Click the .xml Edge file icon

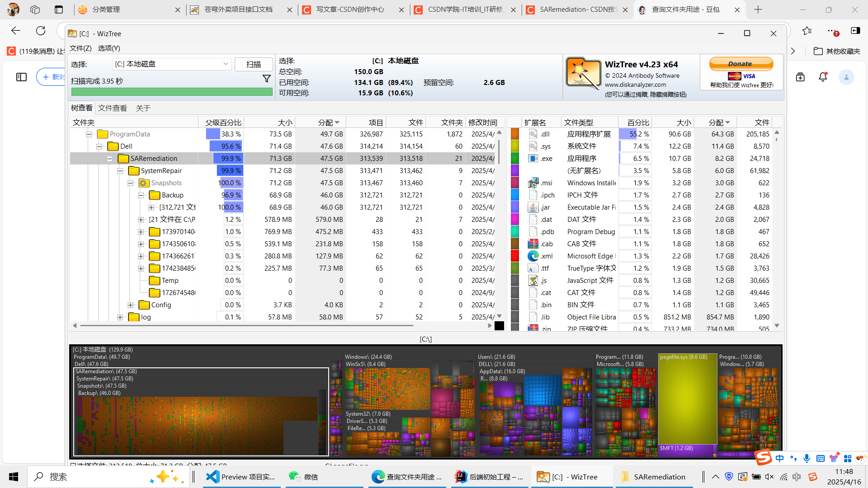(533, 256)
